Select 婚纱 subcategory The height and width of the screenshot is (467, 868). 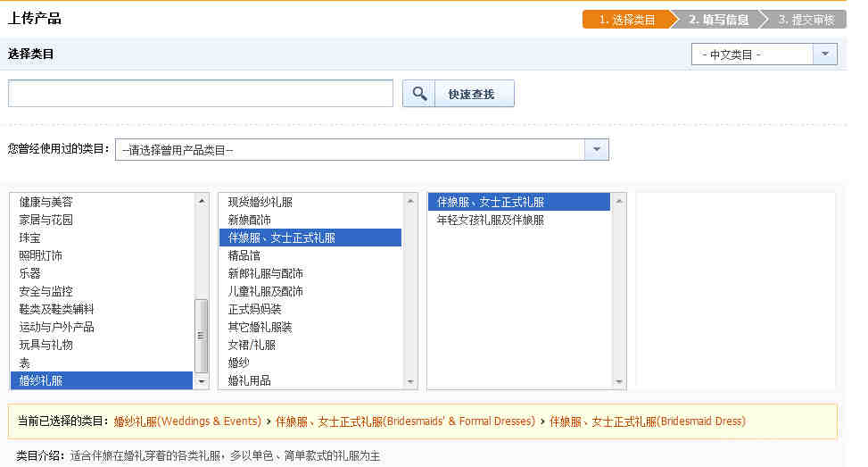310,363
